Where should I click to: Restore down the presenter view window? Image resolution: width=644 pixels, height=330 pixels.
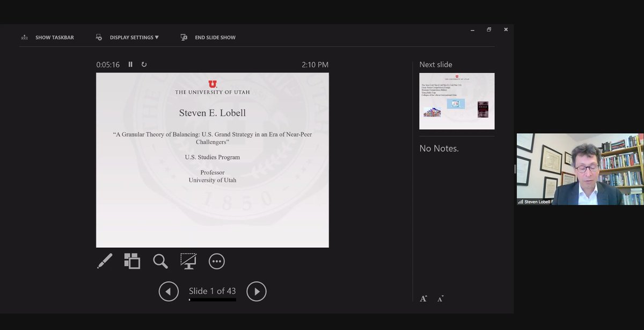[x=489, y=30]
